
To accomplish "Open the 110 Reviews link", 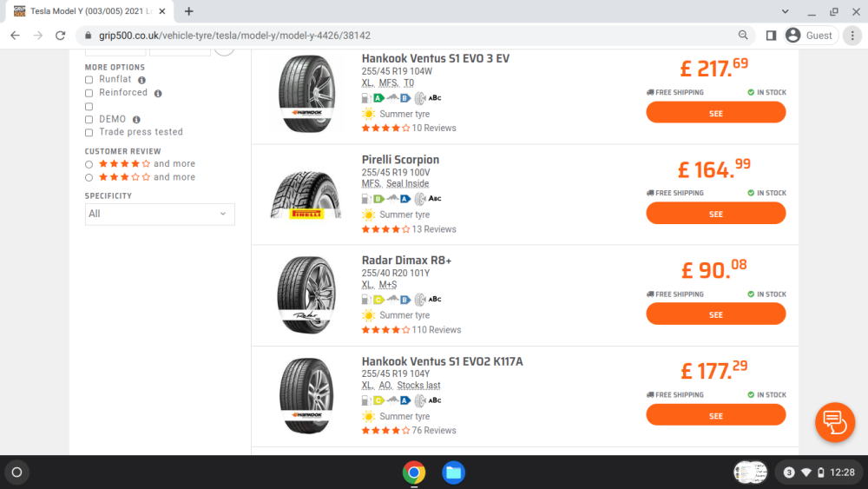I will coord(437,330).
